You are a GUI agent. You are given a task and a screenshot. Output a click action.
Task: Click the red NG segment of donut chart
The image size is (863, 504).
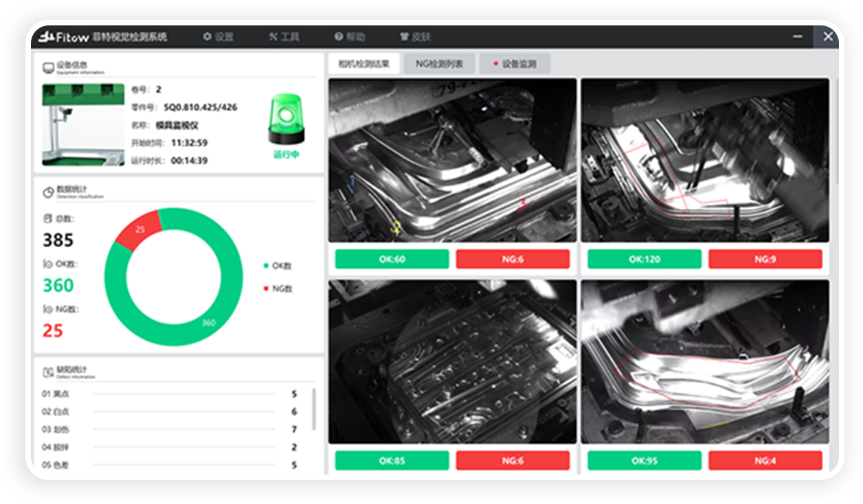(139, 230)
